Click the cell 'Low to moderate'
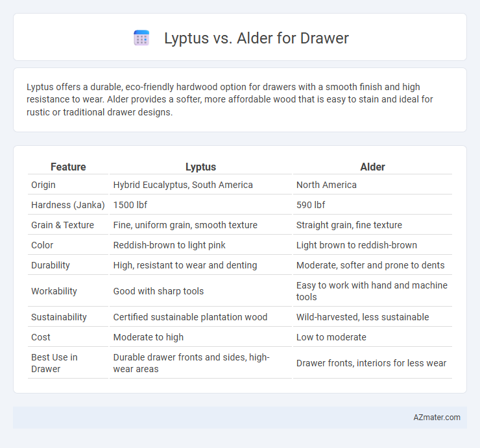The height and width of the screenshot is (448, 480). point(331,337)
